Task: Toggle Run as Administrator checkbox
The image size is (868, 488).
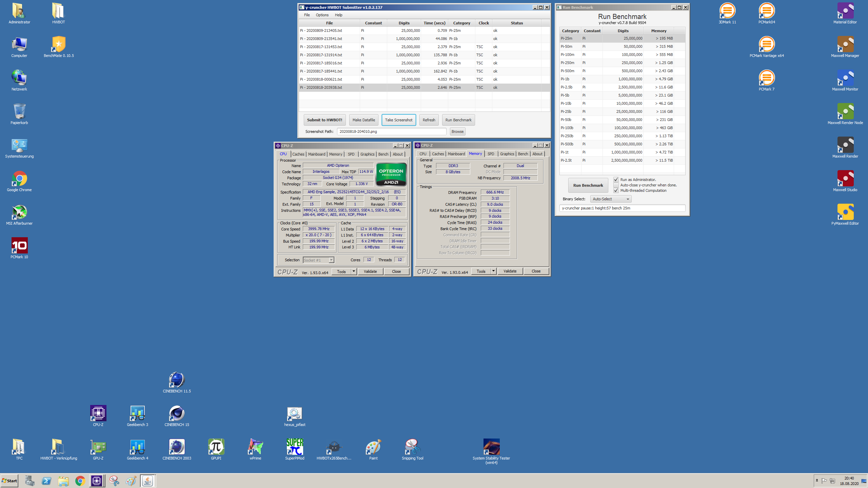Action: (616, 180)
